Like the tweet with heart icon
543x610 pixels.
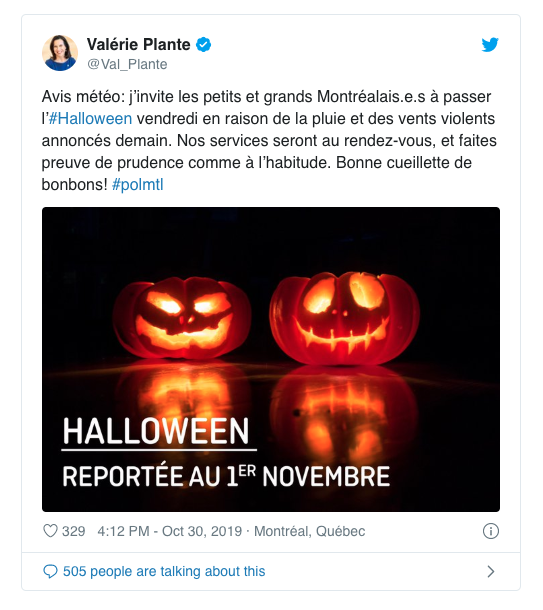point(50,531)
